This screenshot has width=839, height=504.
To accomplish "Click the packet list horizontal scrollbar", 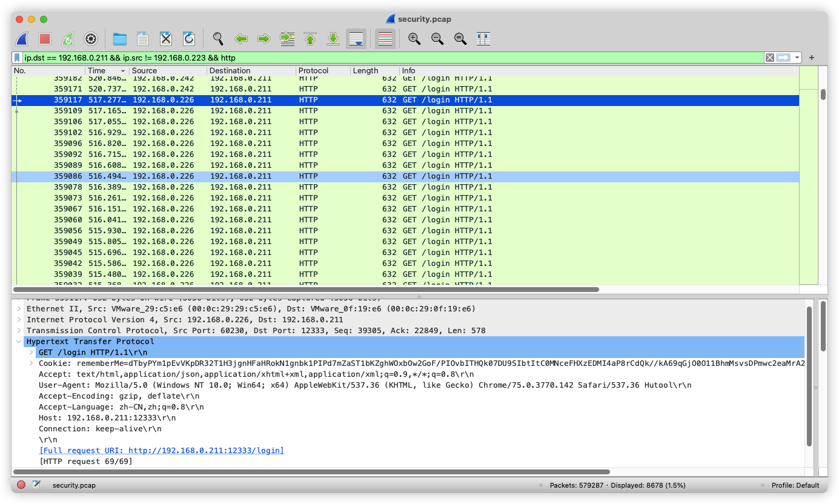I will click(306, 290).
